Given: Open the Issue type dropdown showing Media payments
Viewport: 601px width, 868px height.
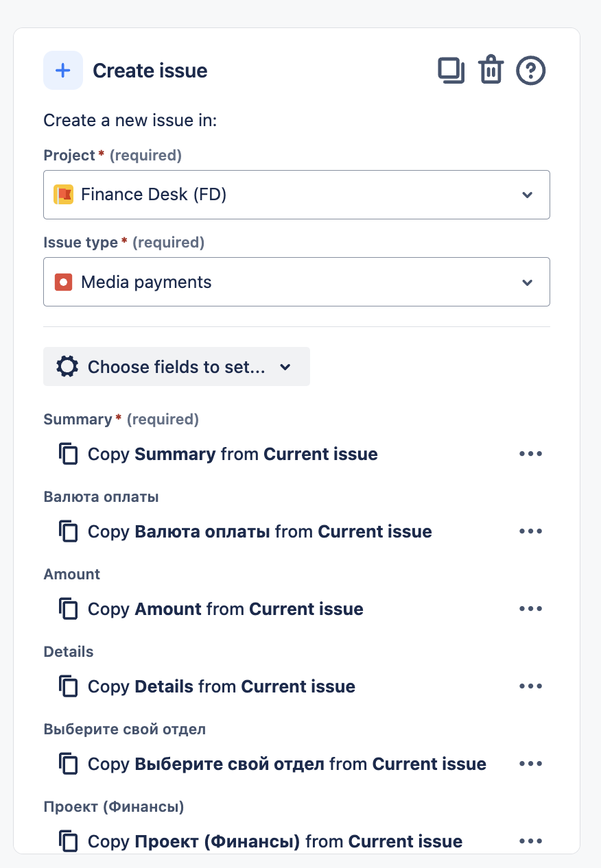Looking at the screenshot, I should pyautogui.click(x=296, y=282).
